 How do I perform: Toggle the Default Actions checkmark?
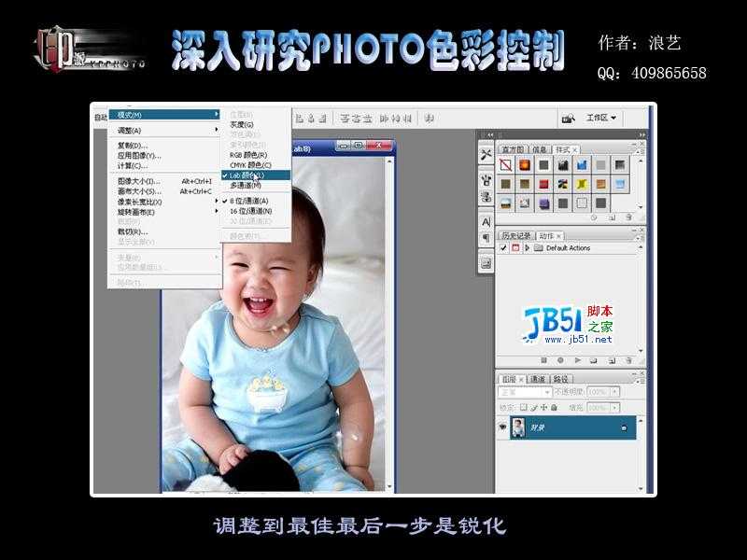[503, 248]
